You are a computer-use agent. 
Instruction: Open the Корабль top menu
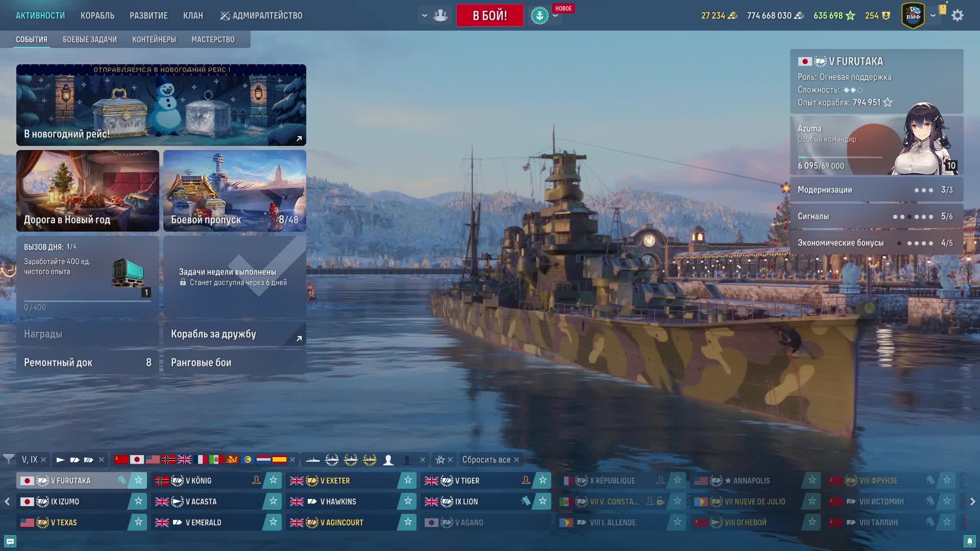tap(97, 16)
